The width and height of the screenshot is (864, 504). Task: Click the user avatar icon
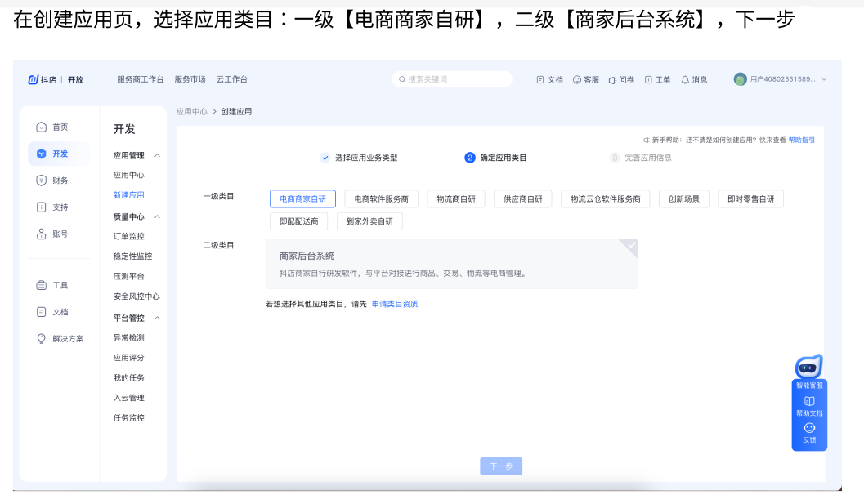point(740,79)
